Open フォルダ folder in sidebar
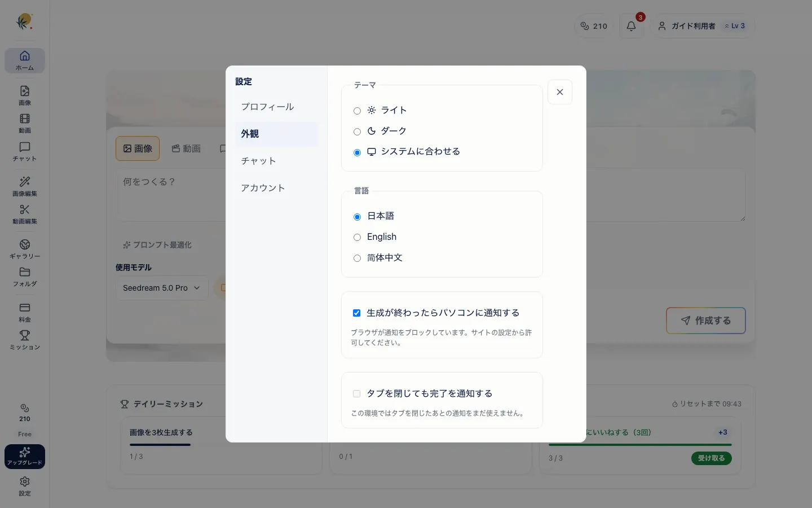The image size is (812, 508). coord(25,277)
